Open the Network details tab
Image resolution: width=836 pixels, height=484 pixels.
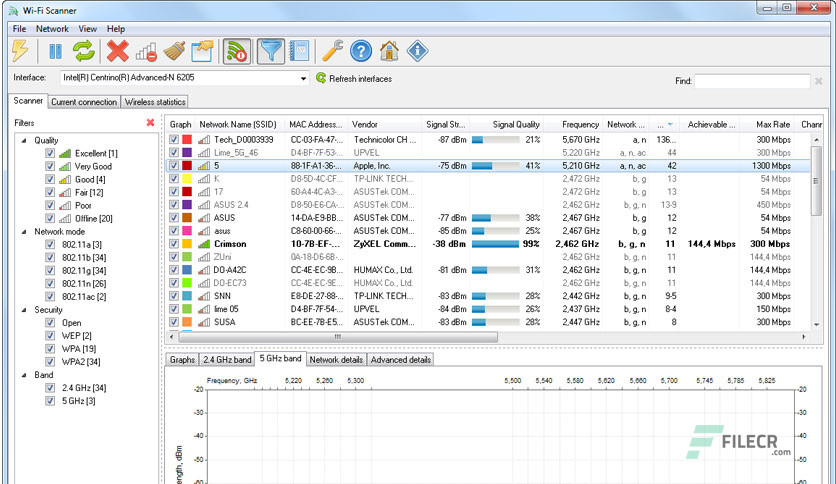point(336,360)
